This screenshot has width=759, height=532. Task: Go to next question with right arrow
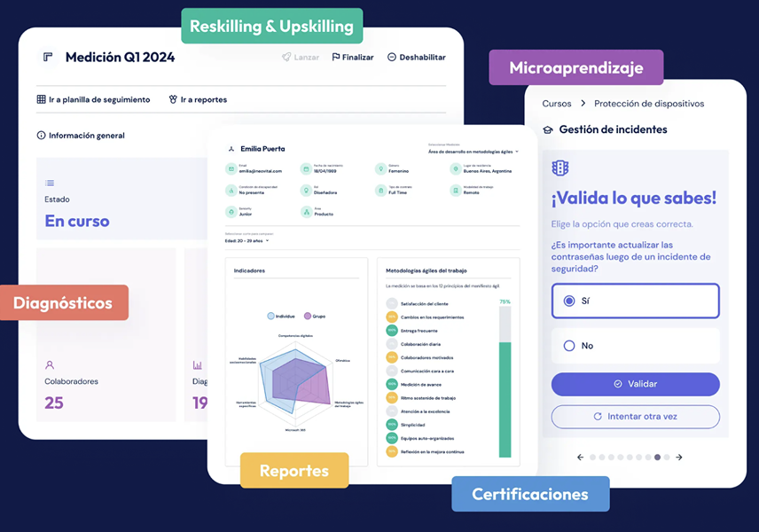click(679, 457)
